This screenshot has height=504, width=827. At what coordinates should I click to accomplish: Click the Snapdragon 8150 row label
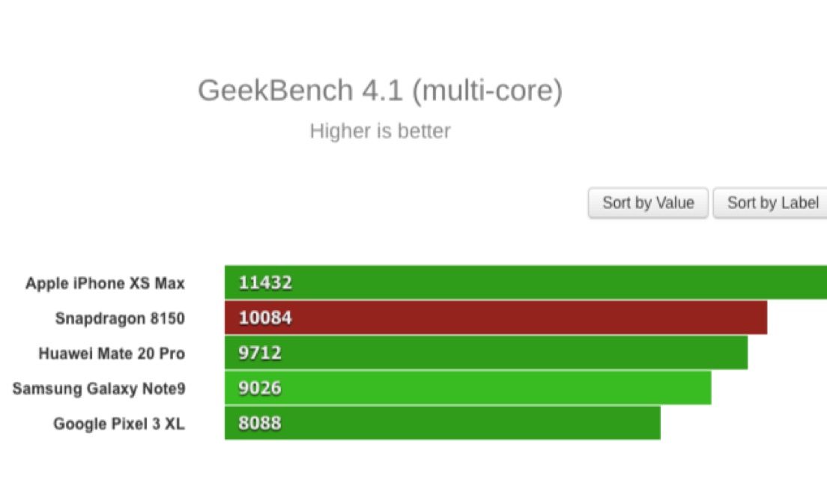(120, 318)
